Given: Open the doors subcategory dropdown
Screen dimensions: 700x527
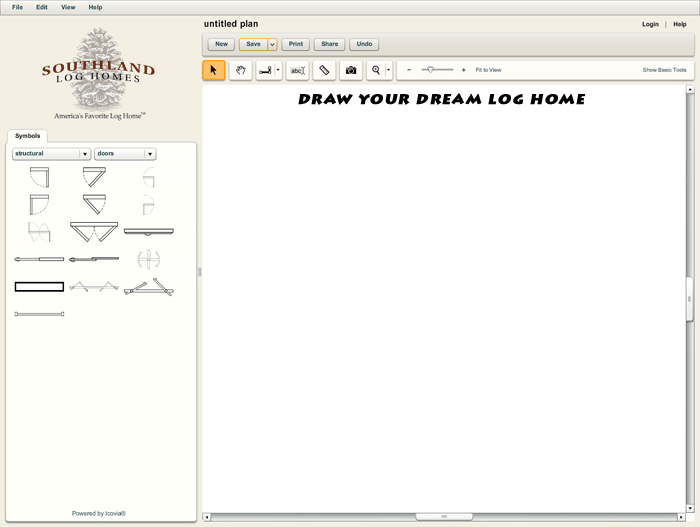Looking at the screenshot, I should pos(125,154).
